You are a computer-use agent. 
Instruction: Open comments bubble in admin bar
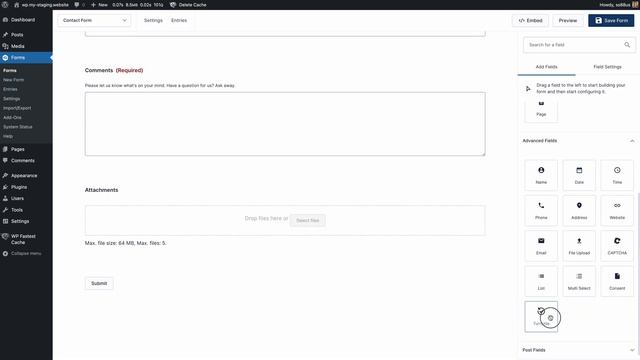tap(80, 5)
